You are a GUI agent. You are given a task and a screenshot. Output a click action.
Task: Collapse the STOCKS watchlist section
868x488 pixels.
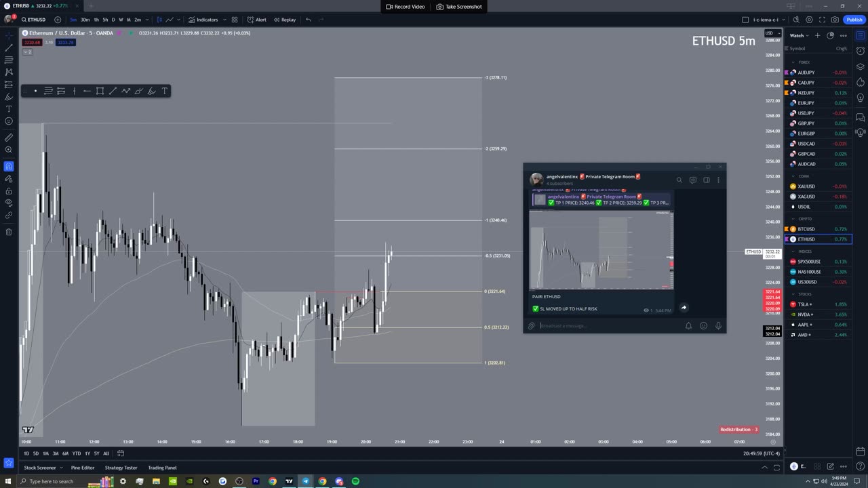[x=793, y=294]
